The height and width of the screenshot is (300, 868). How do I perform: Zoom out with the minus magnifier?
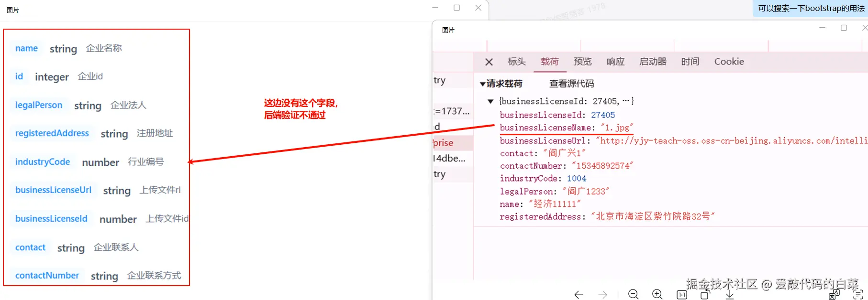[634, 294]
